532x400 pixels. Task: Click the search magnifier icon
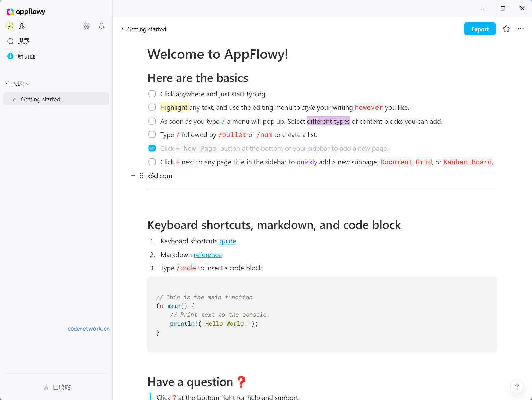[x=10, y=41]
